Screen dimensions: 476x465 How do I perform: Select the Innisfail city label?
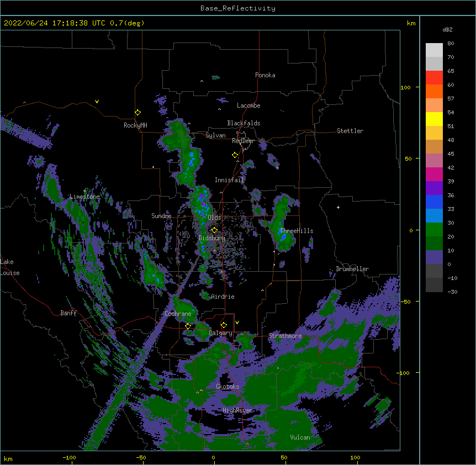click(x=229, y=180)
